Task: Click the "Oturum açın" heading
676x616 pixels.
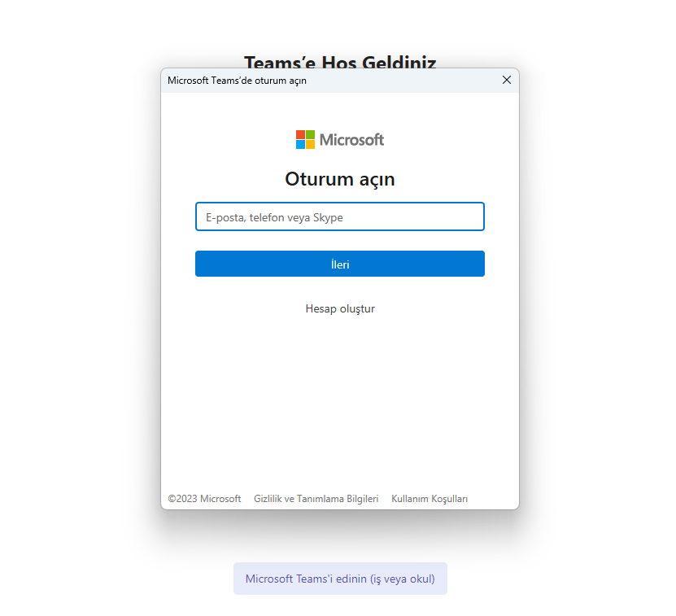Action: point(339,179)
